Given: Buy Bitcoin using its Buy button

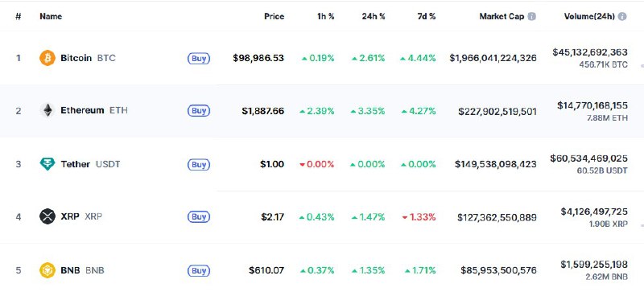Looking at the screenshot, I should [199, 58].
